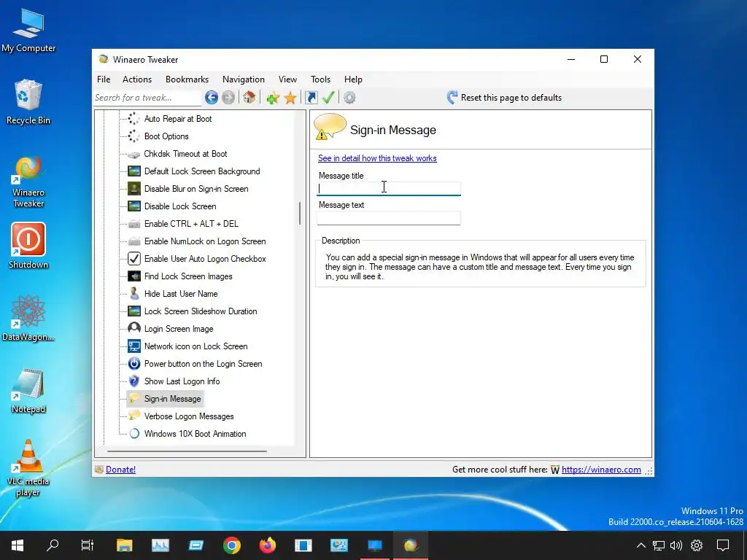
Task: Click the Donate! link
Action: point(120,470)
